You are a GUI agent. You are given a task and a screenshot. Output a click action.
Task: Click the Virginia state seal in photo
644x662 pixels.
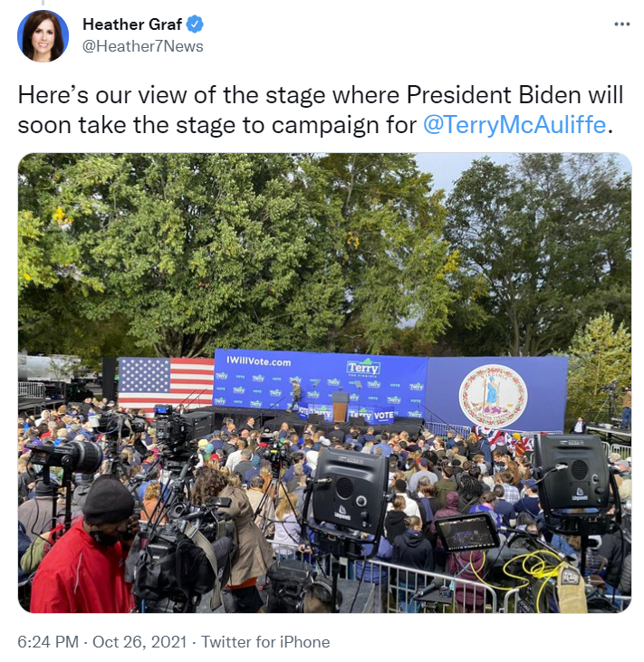(493, 396)
